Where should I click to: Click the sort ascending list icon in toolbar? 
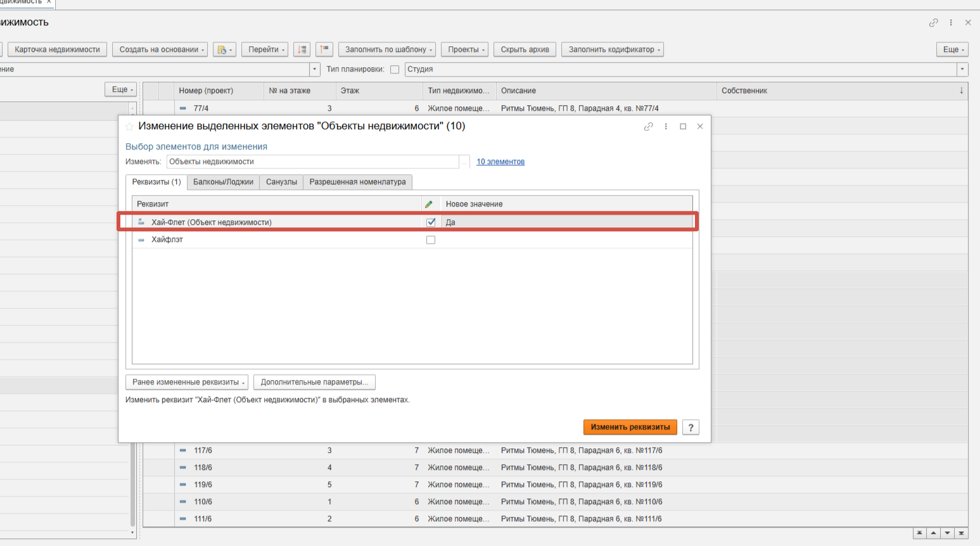(324, 49)
